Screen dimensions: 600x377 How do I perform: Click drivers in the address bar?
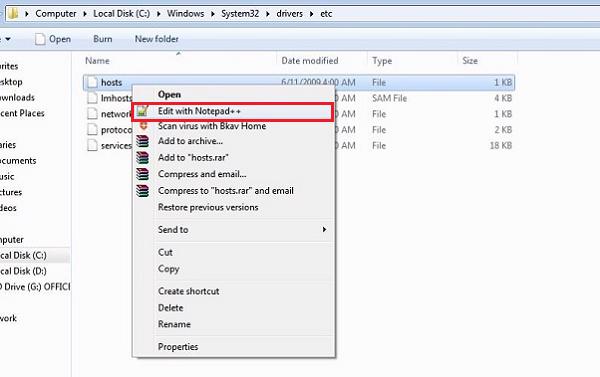point(290,13)
